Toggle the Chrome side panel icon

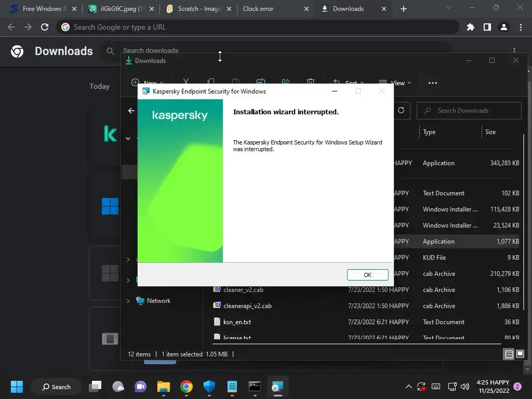[487, 27]
